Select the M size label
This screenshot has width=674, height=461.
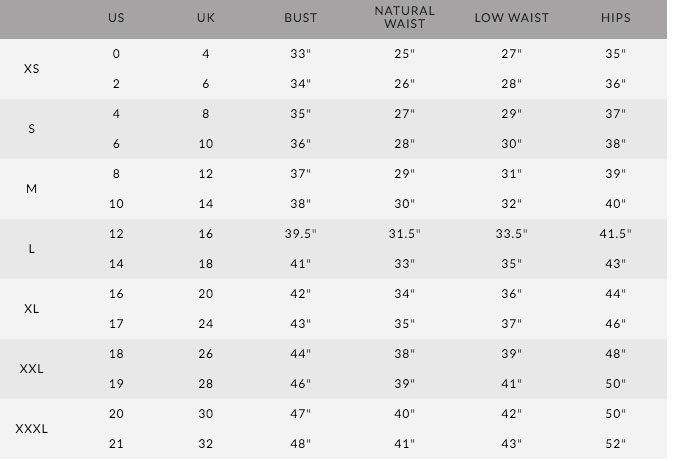[31, 188]
